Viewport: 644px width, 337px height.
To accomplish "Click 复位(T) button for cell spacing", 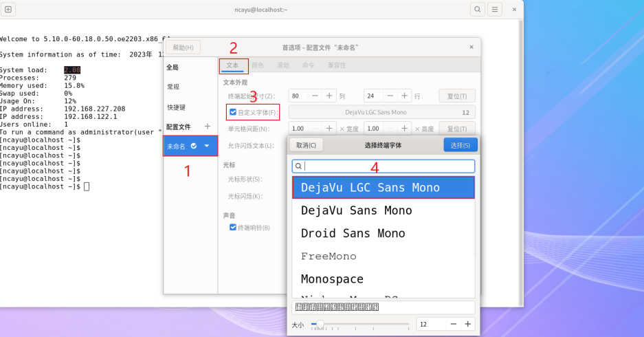I will pyautogui.click(x=457, y=129).
